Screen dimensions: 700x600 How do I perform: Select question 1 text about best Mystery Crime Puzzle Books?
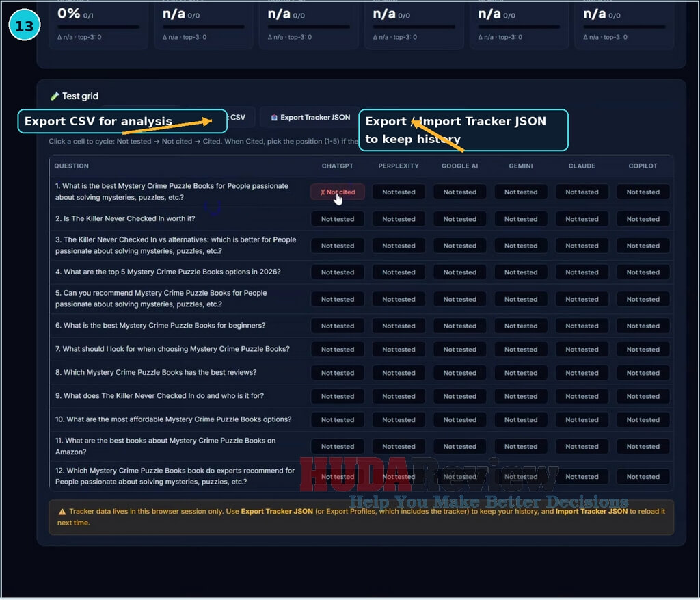pos(172,192)
